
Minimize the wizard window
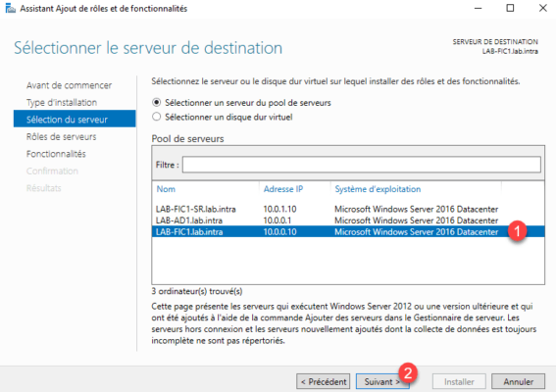[x=478, y=8]
